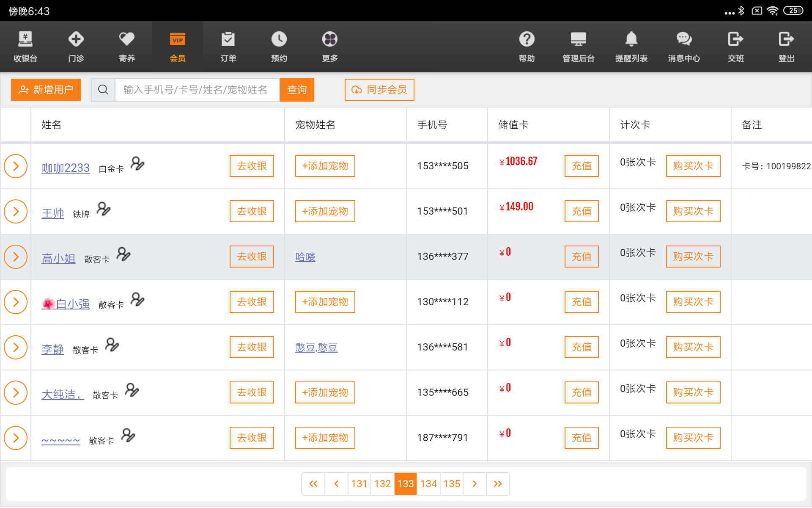The image size is (812, 508).
Task: Open member link 高小姐
Action: [x=58, y=259]
